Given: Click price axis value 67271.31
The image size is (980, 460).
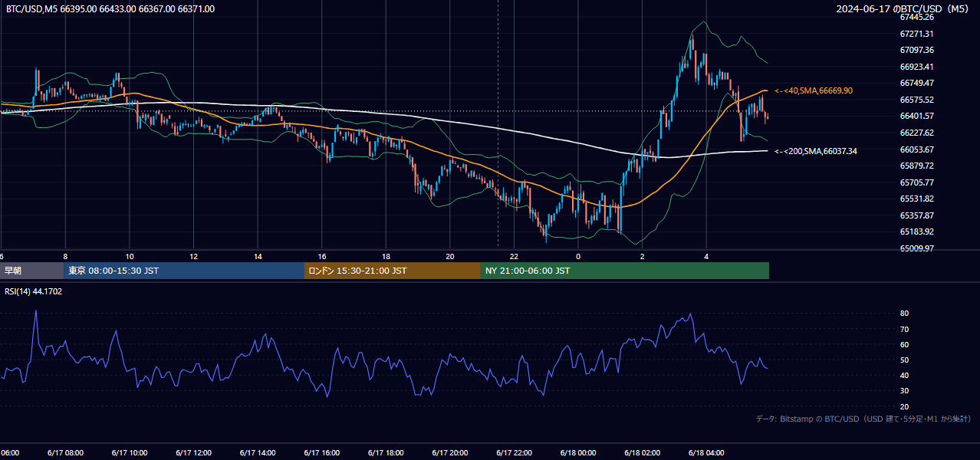Looking at the screenshot, I should pos(917,34).
